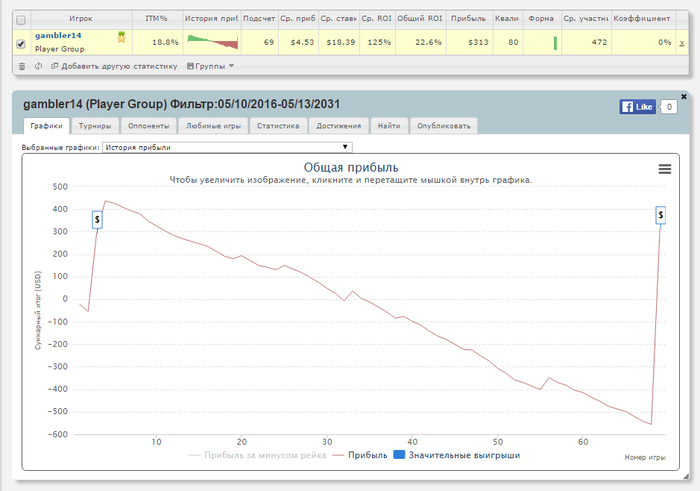
Task: Click the Facebook like count bubble
Action: coord(668,107)
